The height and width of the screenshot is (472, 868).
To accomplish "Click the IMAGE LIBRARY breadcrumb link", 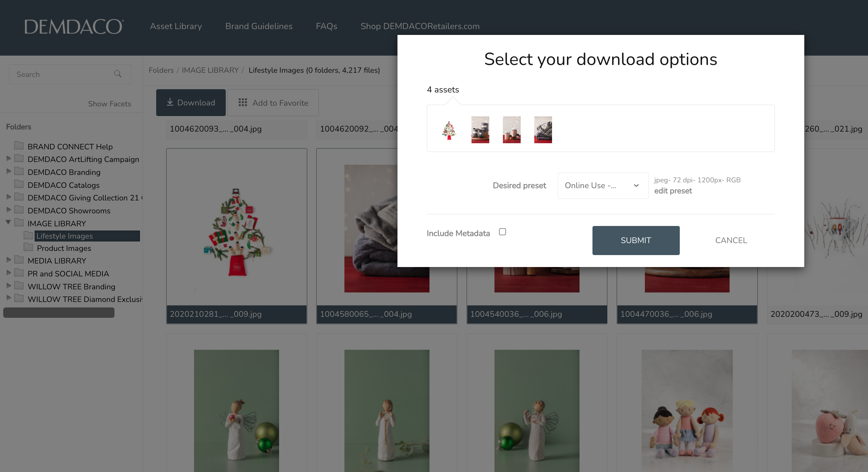I will click(x=210, y=70).
